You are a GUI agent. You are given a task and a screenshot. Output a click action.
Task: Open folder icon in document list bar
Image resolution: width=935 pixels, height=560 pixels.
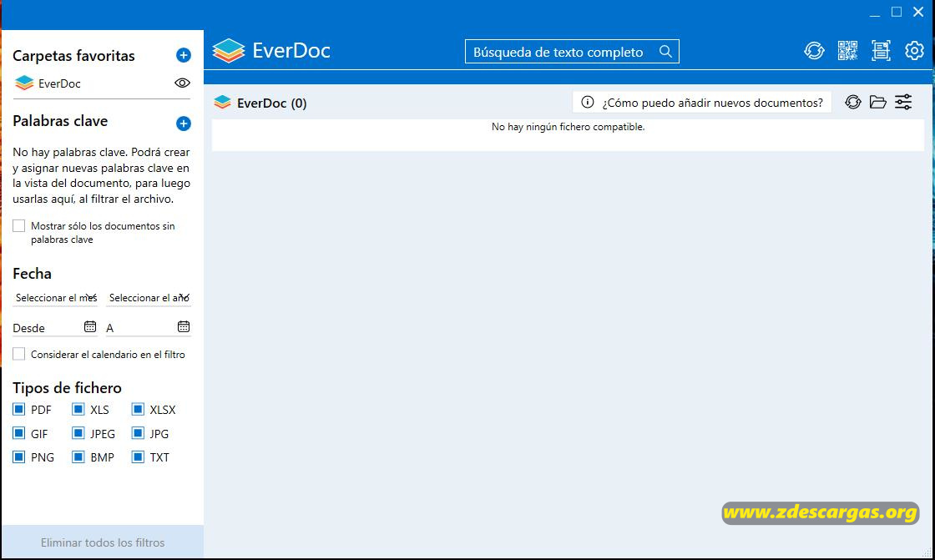[x=877, y=102]
